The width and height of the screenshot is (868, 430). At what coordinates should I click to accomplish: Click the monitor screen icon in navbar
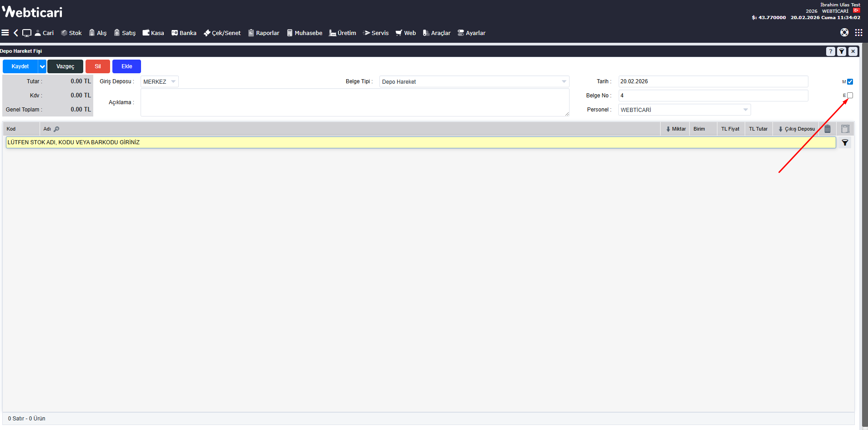point(27,33)
